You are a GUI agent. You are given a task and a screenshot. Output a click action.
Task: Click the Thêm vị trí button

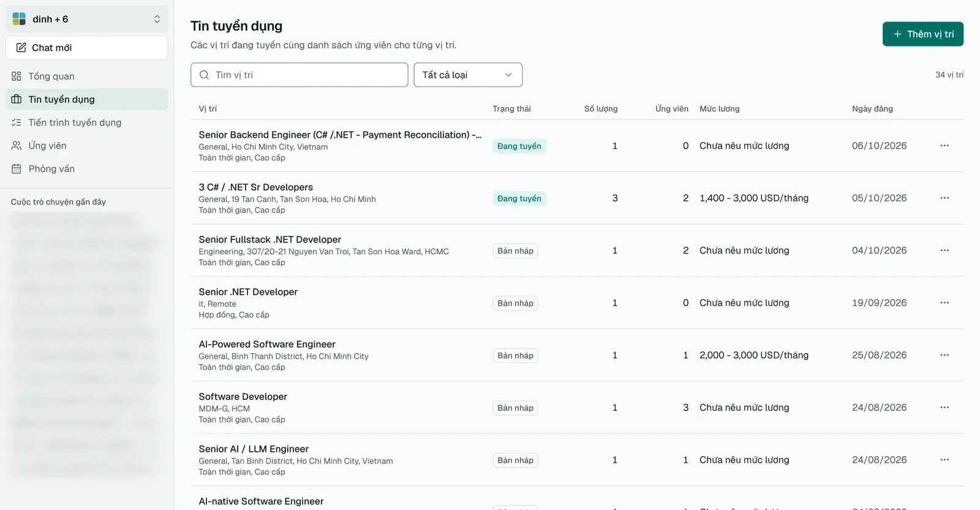923,34
